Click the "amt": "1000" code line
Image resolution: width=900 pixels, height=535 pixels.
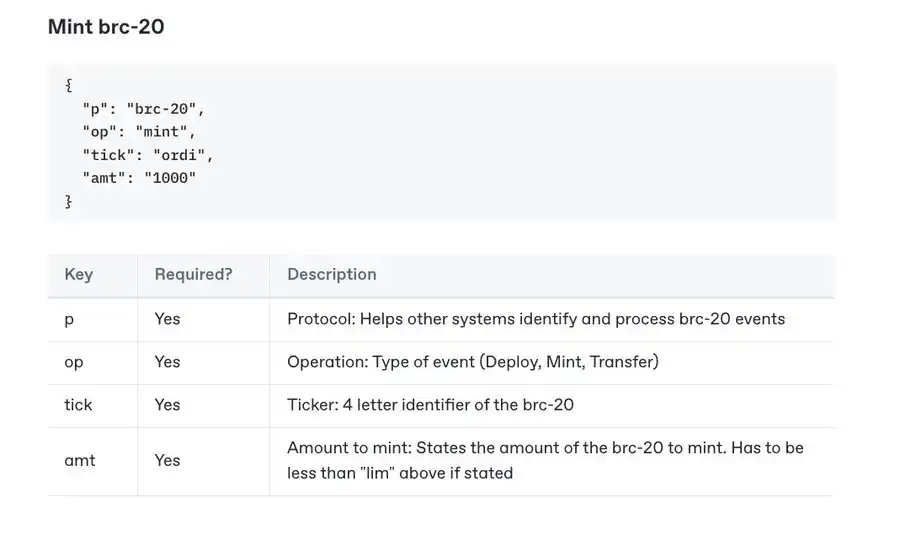coord(139,178)
